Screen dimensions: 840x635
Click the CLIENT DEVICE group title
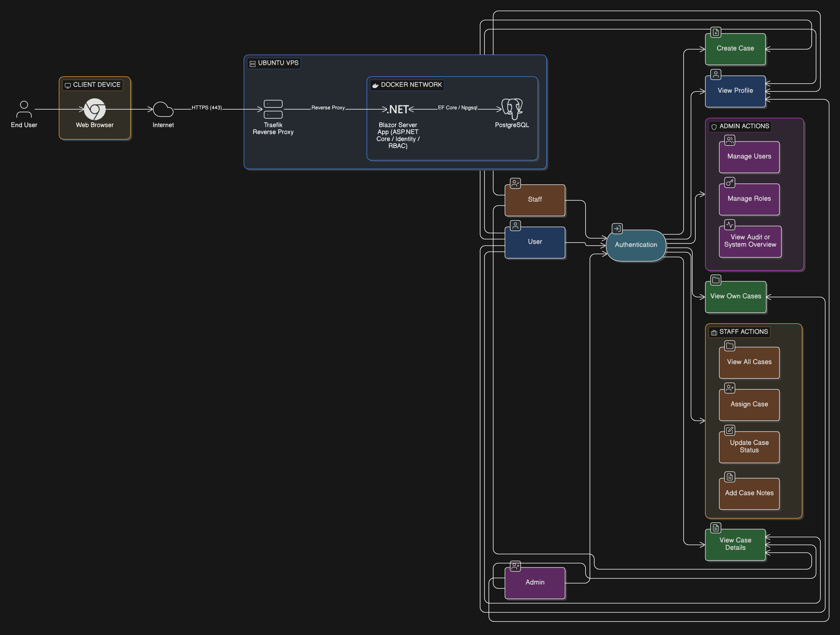pyautogui.click(x=97, y=85)
